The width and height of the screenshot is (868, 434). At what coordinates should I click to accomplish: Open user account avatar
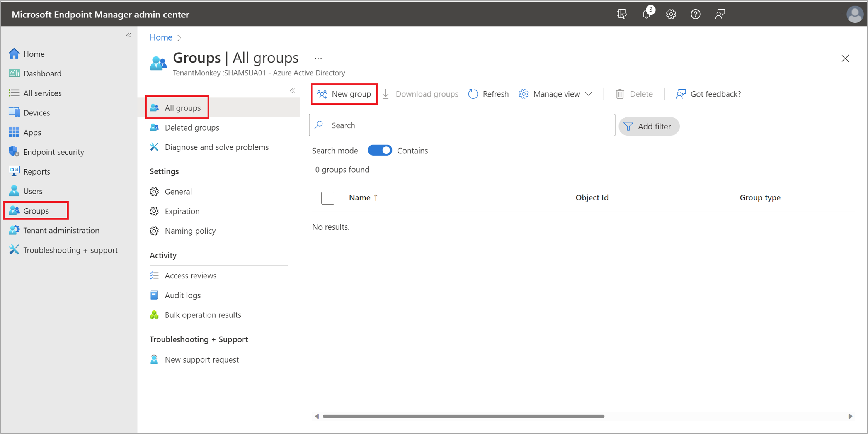(854, 14)
